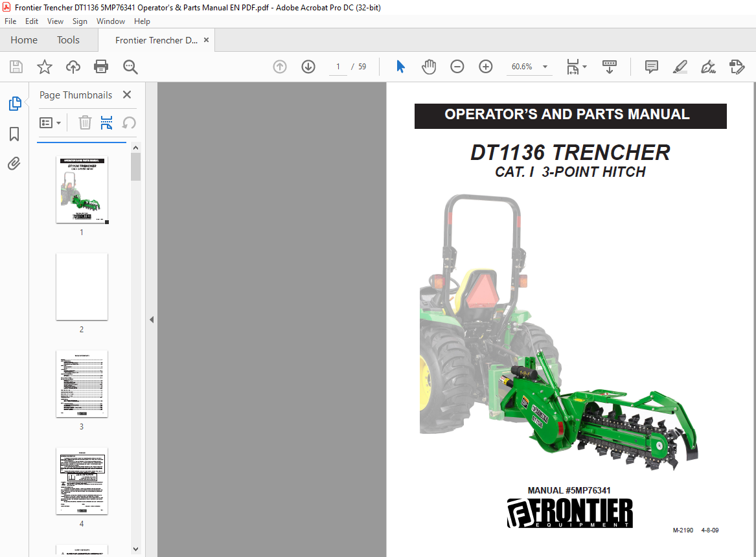Click the OPERATOR'S AND PARTS MANUAL banner
The height and width of the screenshot is (557, 756).
570,116
